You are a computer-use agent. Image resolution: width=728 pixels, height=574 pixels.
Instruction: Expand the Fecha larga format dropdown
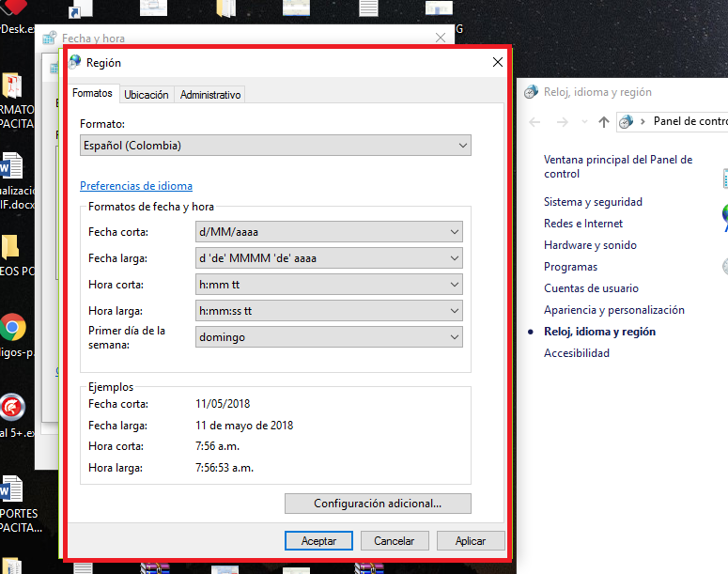329,258
